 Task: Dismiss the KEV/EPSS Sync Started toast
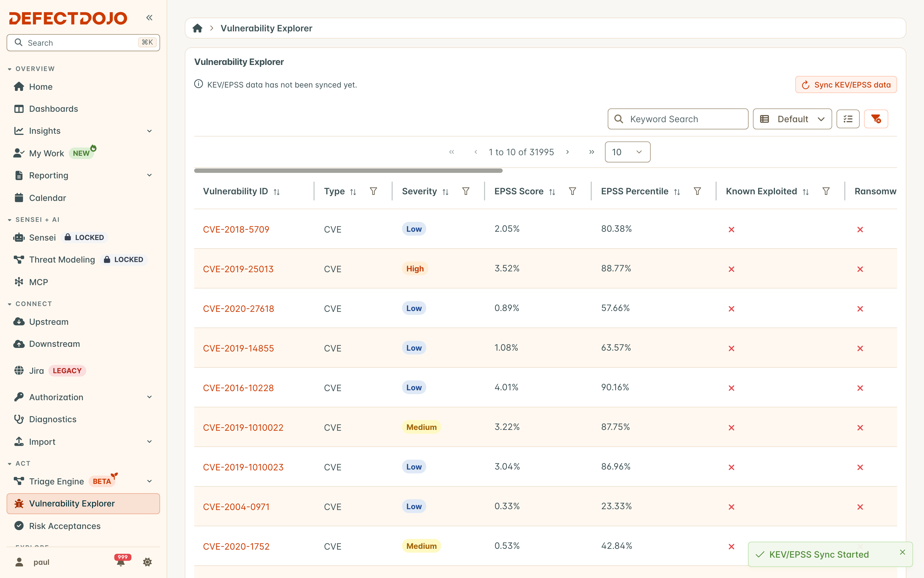[902, 552]
